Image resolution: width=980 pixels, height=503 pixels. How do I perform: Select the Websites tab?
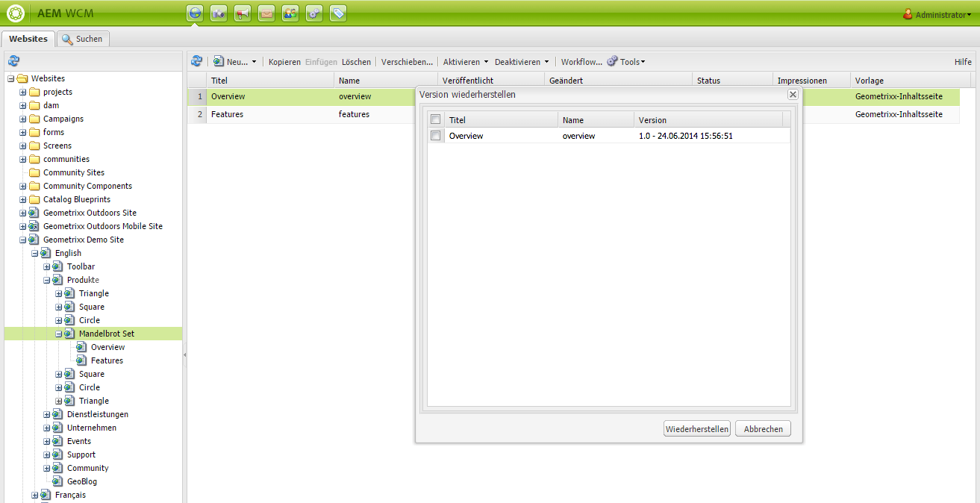(28, 39)
